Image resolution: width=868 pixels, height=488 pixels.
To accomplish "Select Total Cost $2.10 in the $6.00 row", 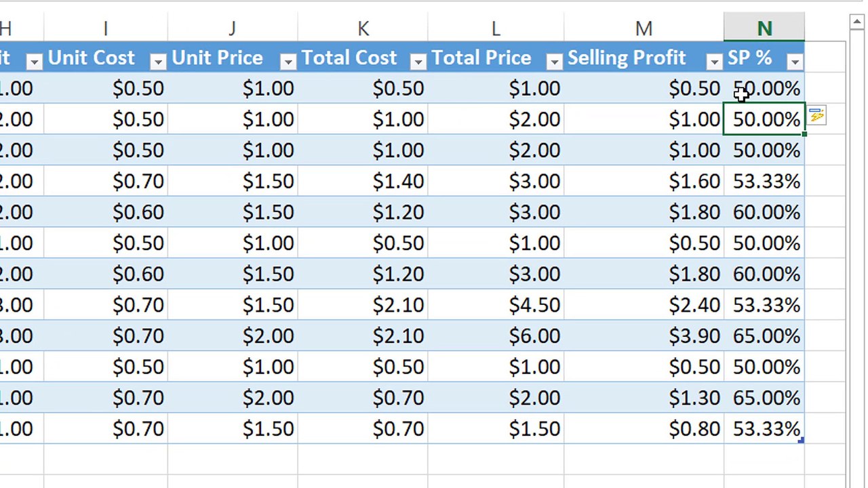I will coord(363,335).
